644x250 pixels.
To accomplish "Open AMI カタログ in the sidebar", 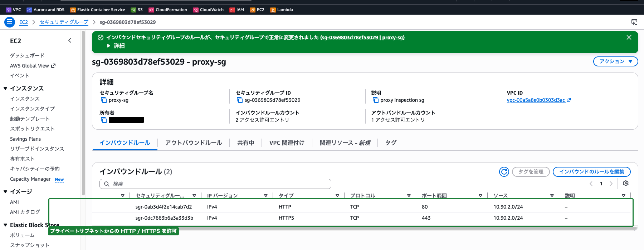I will [25, 212].
